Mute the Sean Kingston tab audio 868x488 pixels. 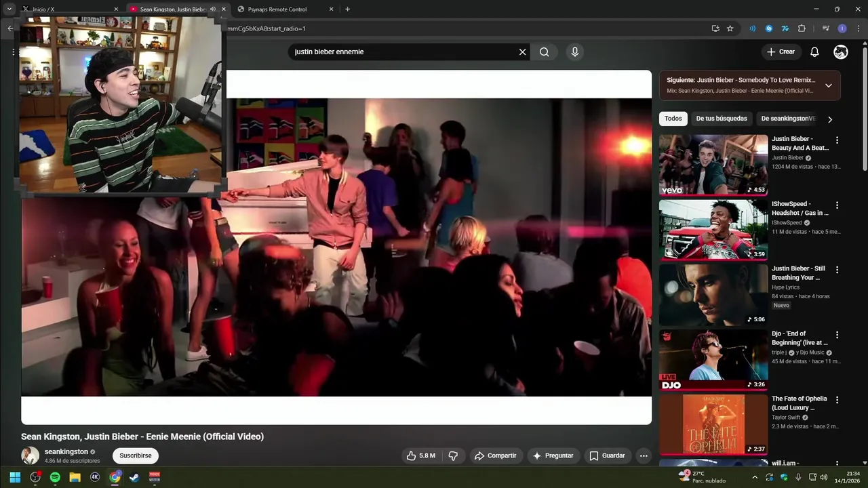coord(213,9)
